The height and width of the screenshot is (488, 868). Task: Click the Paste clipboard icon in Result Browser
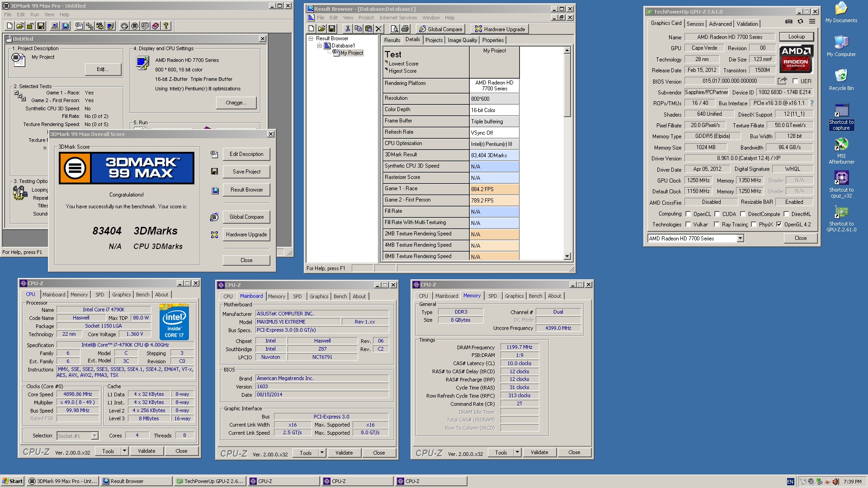[368, 29]
